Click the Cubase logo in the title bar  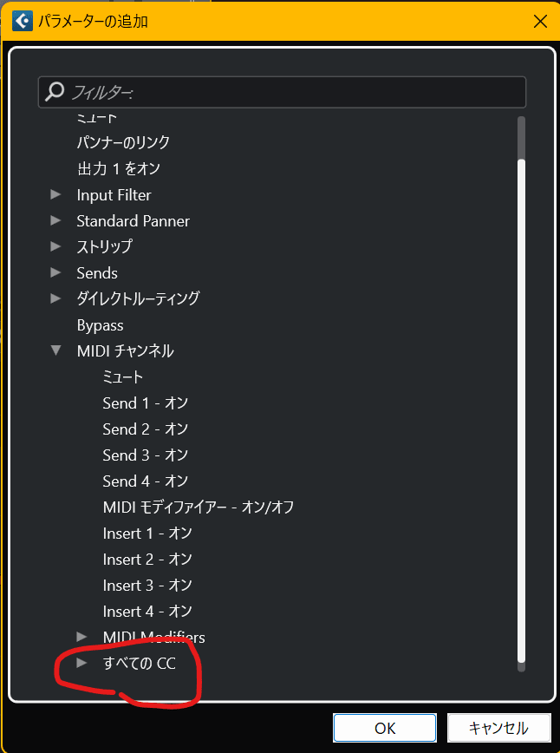21,20
